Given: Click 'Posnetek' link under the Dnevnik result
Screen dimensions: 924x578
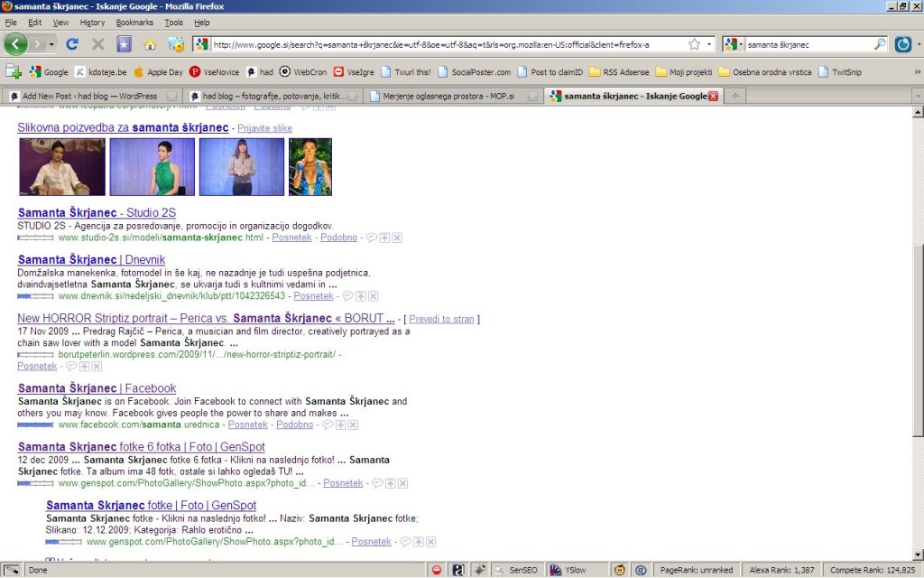Looking at the screenshot, I should click(313, 296).
